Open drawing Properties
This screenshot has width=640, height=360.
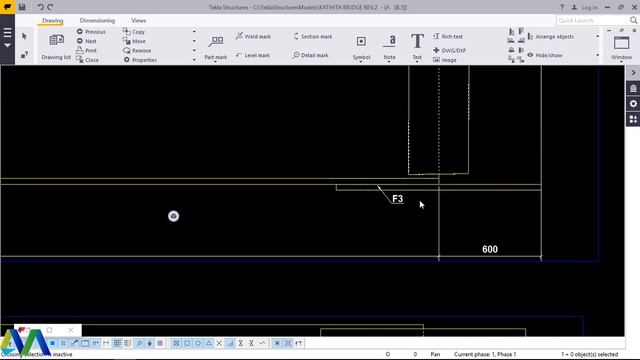[140, 60]
